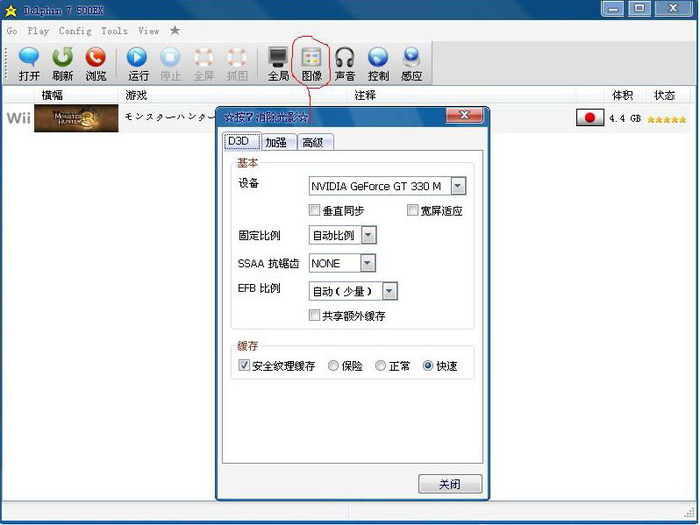The width and height of the screenshot is (700, 525).
Task: Open the 感应 (Wiimote) settings icon
Action: click(x=411, y=64)
